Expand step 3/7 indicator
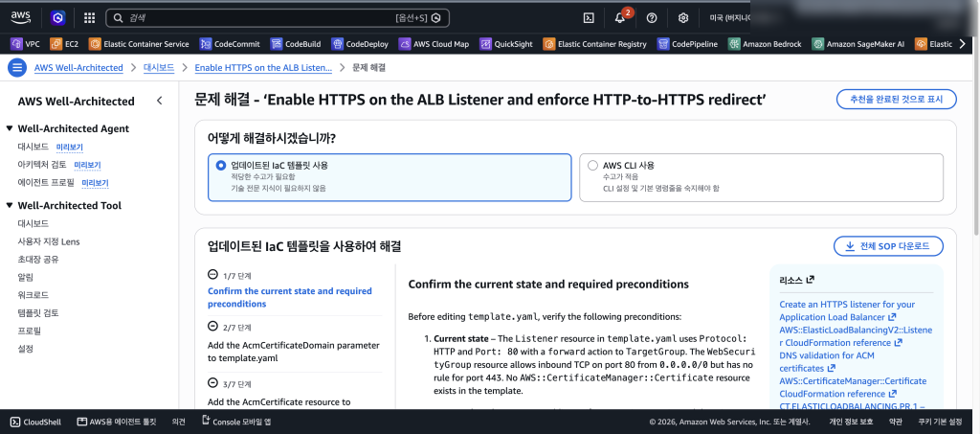The image size is (980, 434). [x=212, y=382]
